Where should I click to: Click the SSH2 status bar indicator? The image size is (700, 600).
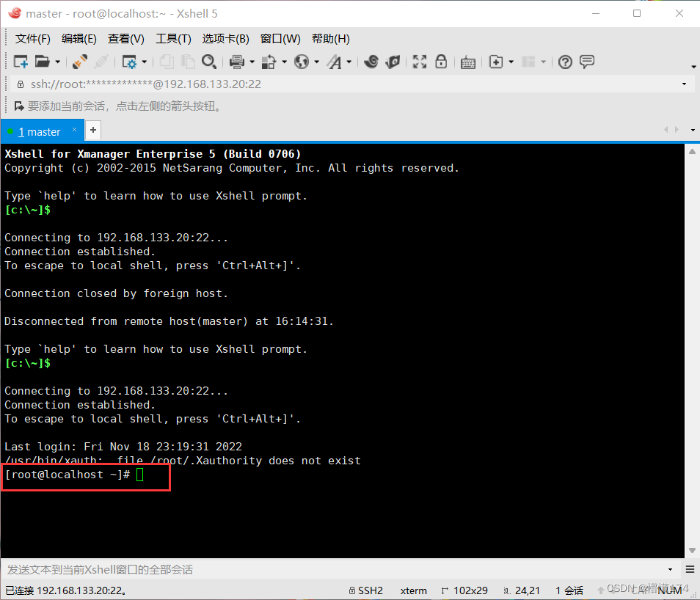click(365, 590)
